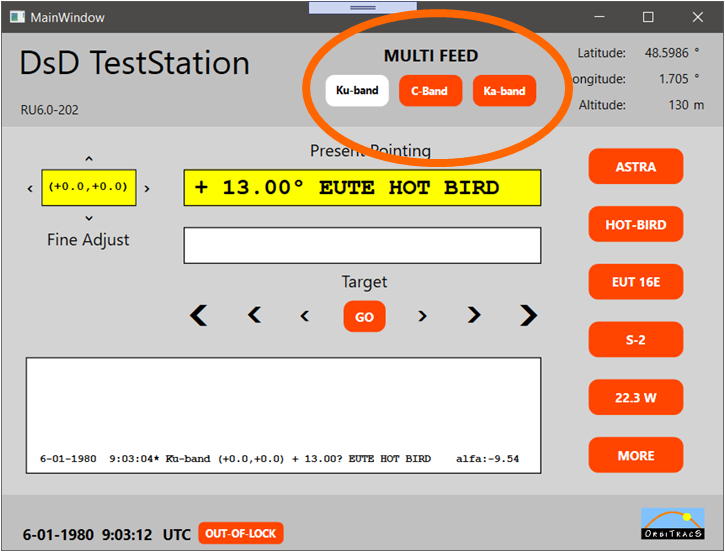Click the MainWindow app icon

(17, 17)
